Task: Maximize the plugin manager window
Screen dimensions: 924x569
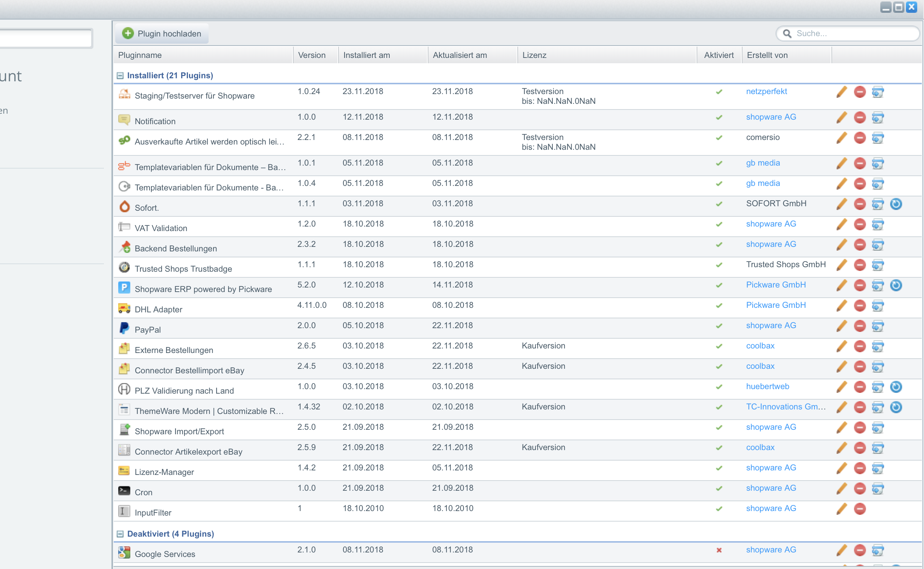Action: tap(898, 7)
